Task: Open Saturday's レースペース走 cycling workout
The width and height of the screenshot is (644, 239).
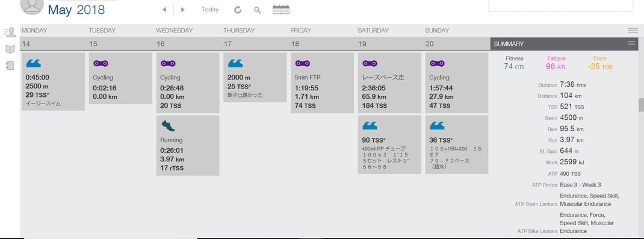Action: pyautogui.click(x=389, y=82)
